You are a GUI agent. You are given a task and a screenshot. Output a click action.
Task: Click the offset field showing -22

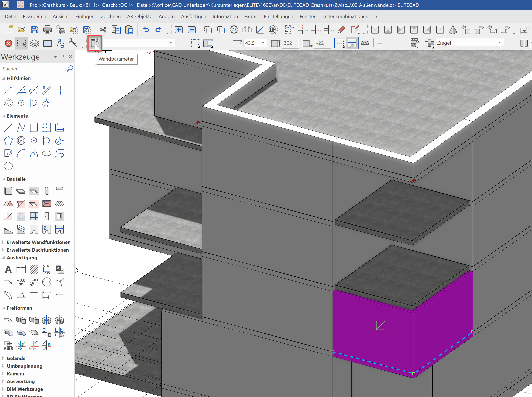[x=322, y=43]
